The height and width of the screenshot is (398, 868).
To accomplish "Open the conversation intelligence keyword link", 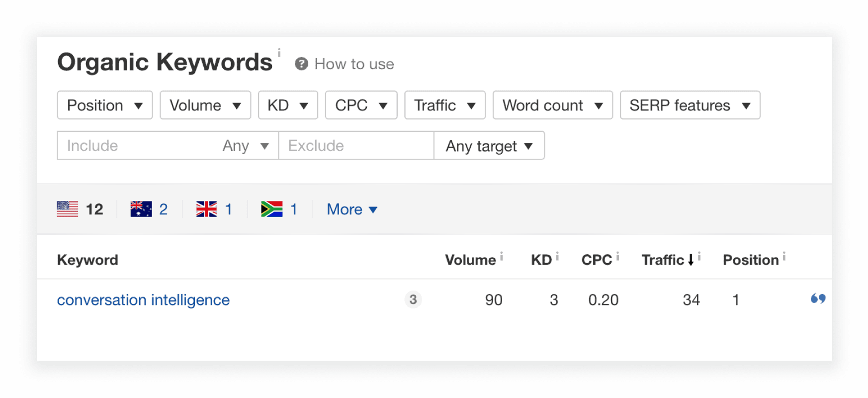I will pyautogui.click(x=143, y=300).
